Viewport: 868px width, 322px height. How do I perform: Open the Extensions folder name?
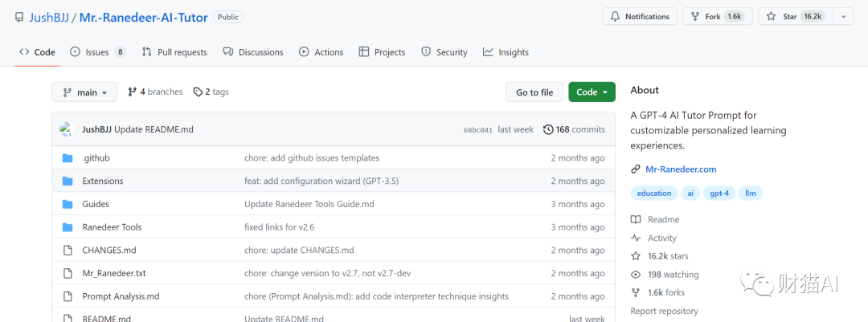(103, 181)
